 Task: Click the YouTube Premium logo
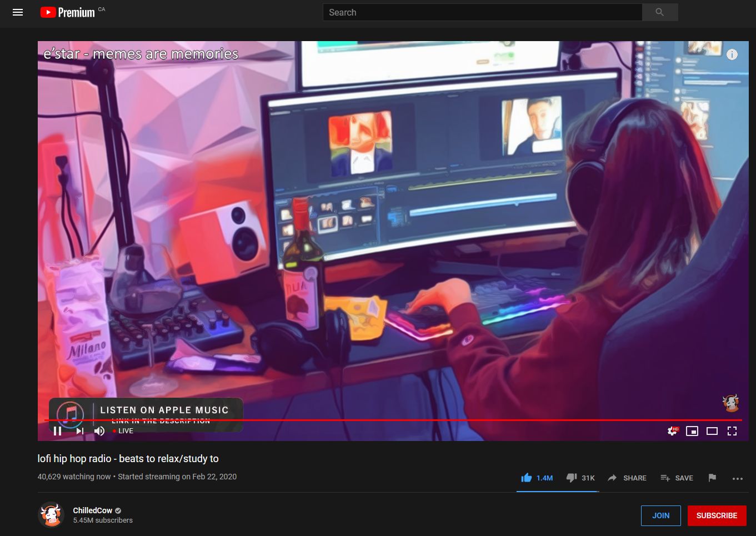click(68, 12)
